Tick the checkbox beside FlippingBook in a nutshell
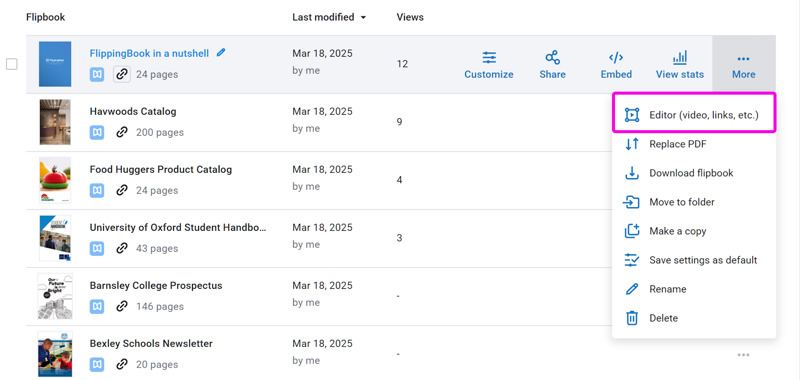800x380 pixels. [x=12, y=64]
